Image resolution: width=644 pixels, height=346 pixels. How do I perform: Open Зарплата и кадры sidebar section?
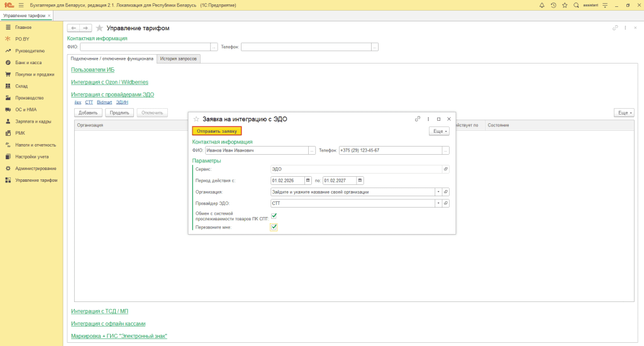point(33,121)
